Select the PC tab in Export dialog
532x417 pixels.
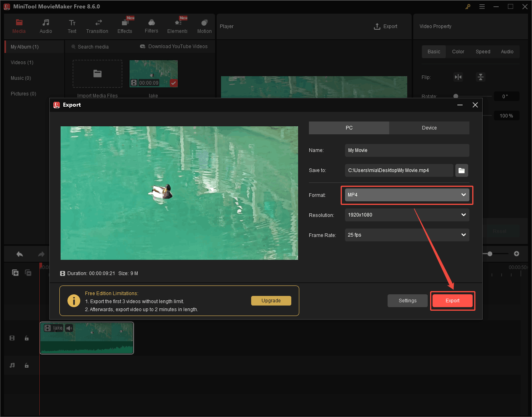[x=349, y=128]
